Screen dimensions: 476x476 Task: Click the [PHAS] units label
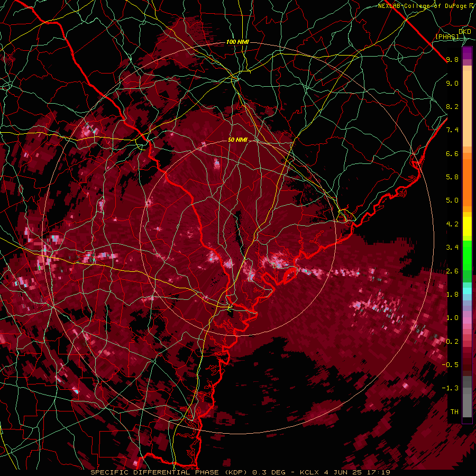[x=447, y=36]
